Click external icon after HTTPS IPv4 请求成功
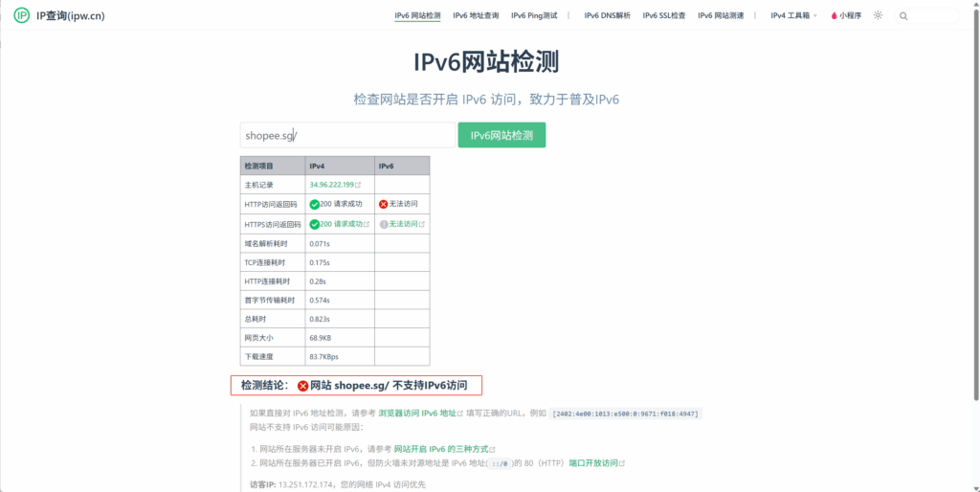The image size is (980, 492). [x=367, y=224]
